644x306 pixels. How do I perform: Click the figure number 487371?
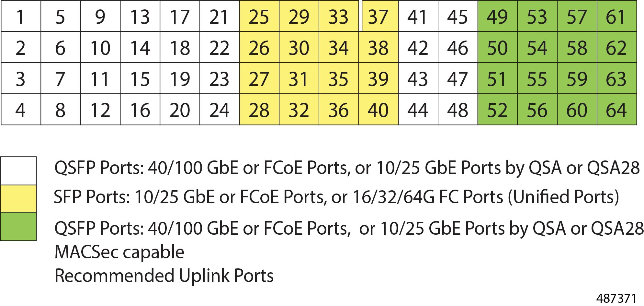[616, 298]
